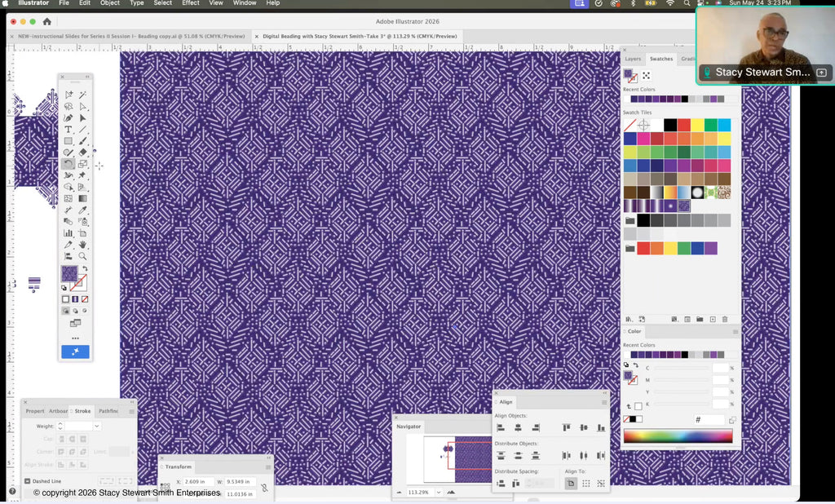This screenshot has height=504, width=835.
Task: Open the Stroke panel group options menu
Action: [131, 411]
